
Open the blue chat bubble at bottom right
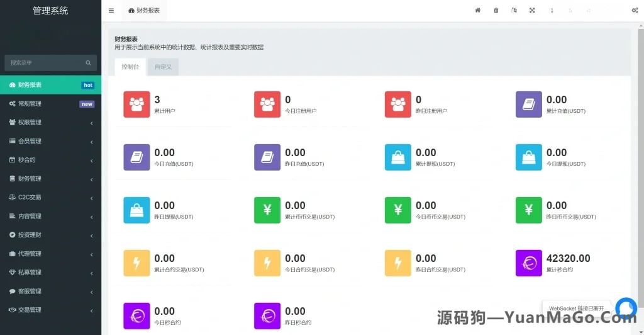click(626, 309)
